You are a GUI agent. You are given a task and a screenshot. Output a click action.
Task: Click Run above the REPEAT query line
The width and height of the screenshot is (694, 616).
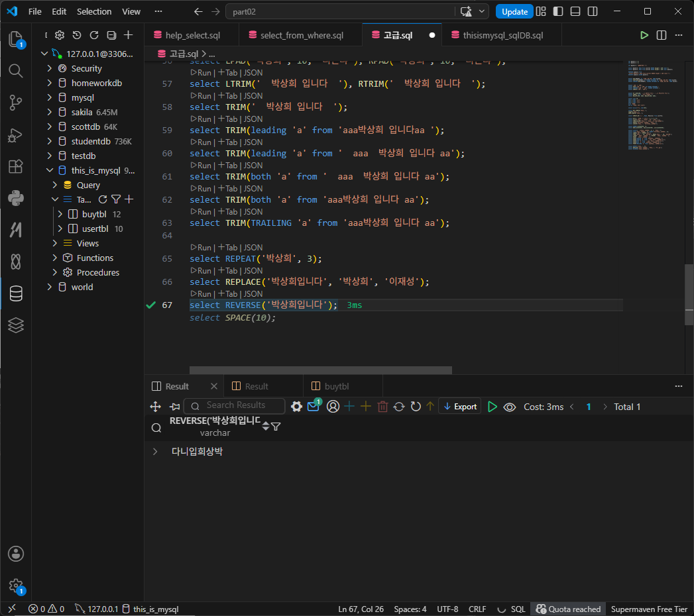tap(202, 248)
